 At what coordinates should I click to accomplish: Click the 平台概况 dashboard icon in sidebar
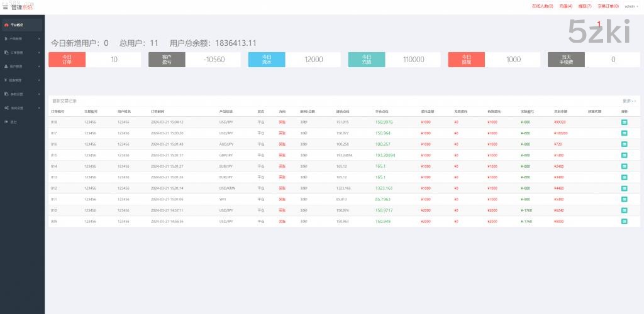[x=6, y=25]
